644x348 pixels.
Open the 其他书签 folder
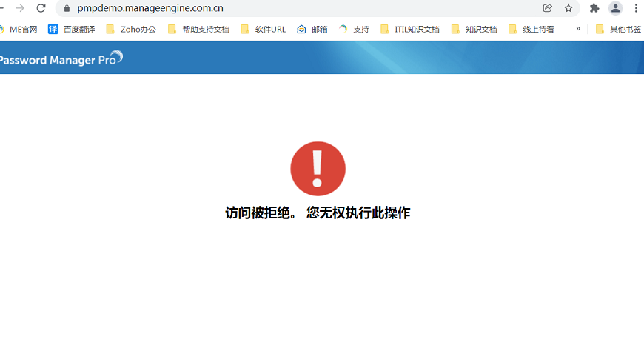click(x=619, y=29)
